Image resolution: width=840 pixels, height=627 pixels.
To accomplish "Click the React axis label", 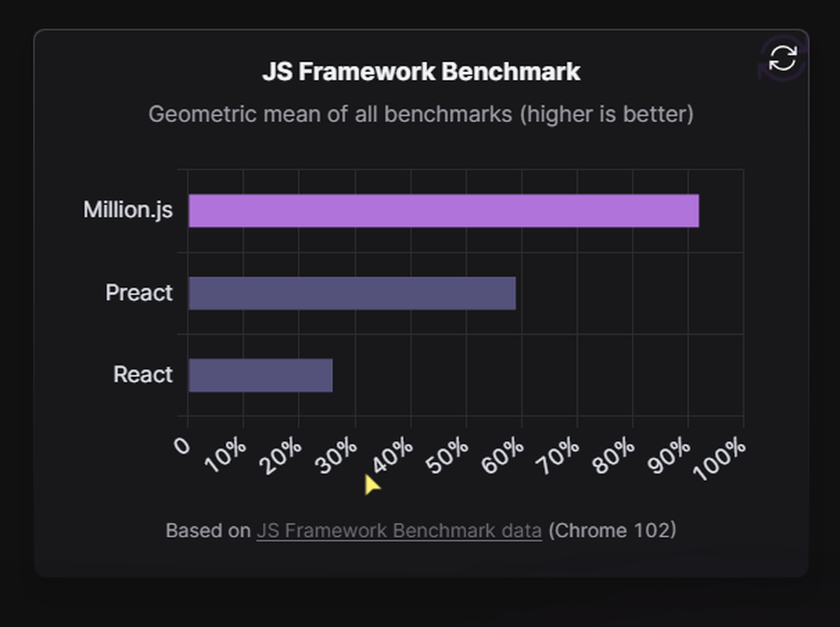I will coord(142,374).
